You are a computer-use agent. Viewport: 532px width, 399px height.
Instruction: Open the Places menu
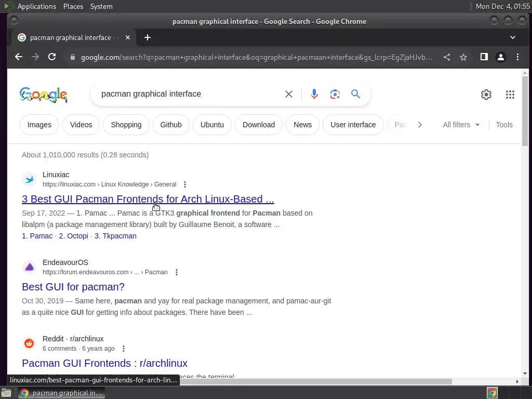pos(73,6)
